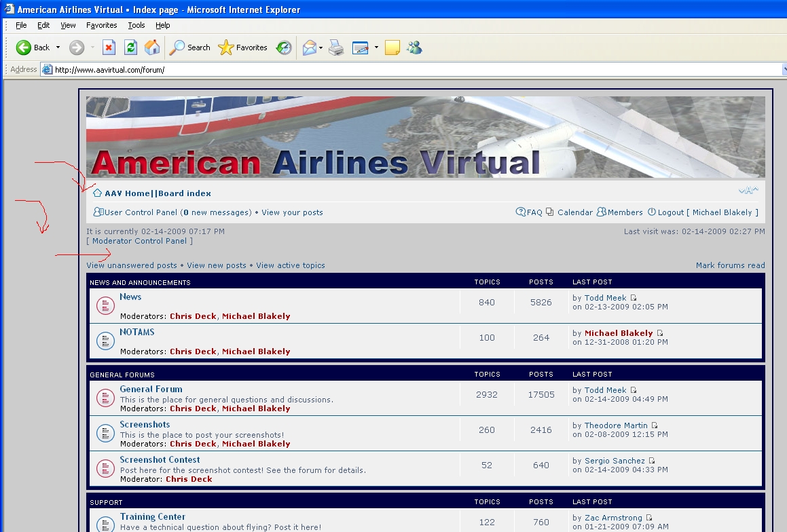Open the General Forum link
787x532 pixels.
[x=151, y=389]
